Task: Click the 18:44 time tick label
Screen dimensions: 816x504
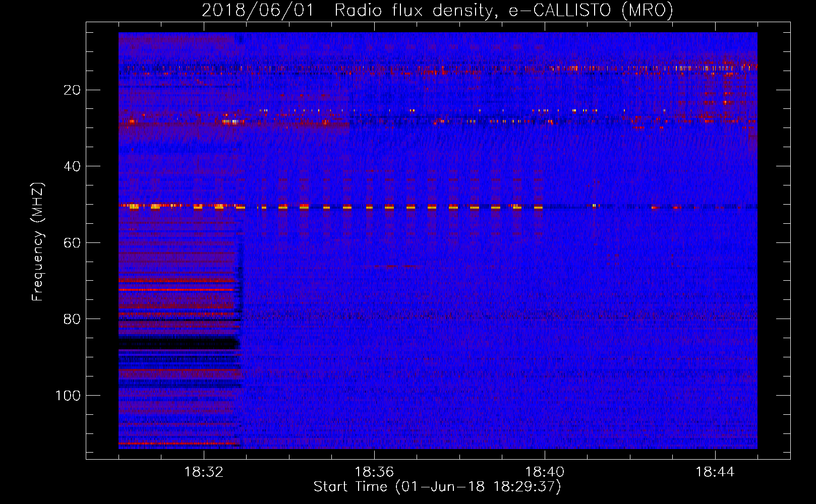Action: [x=715, y=472]
